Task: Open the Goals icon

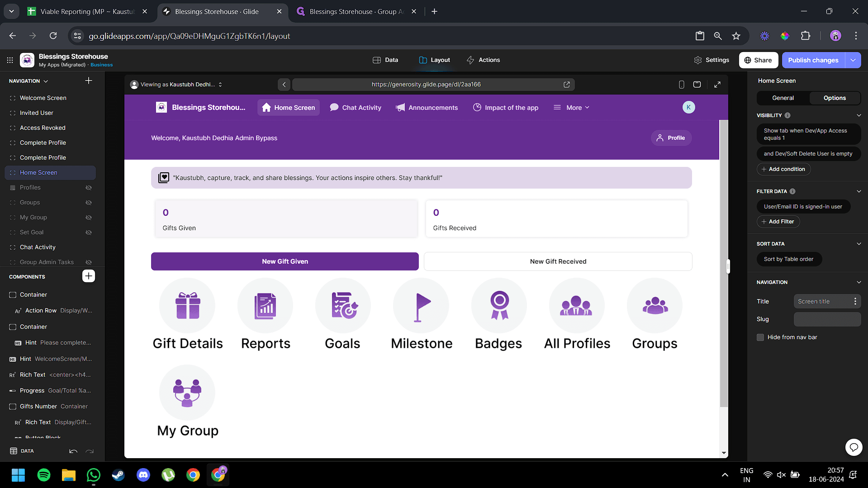Action: pos(343,306)
